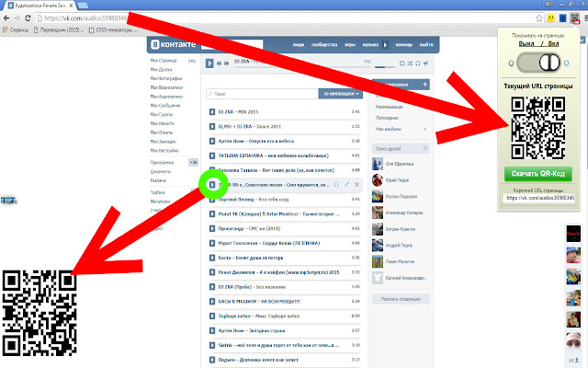Click the main player play button
588x368 pixels.
tap(209, 63)
